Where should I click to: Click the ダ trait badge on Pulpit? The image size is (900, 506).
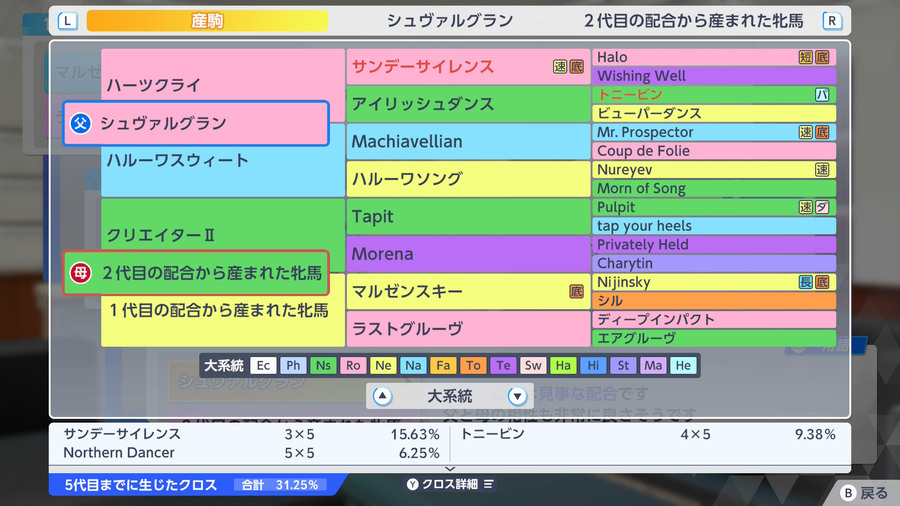(x=822, y=207)
